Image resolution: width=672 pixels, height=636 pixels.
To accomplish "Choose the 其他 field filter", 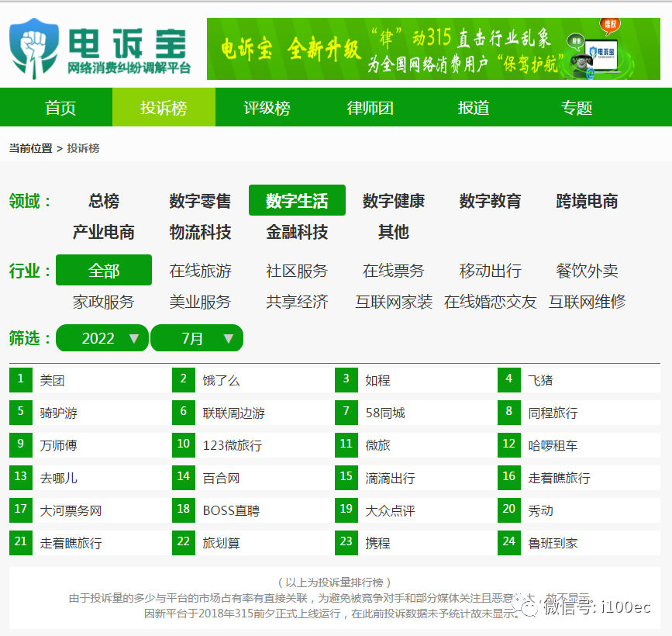I will point(394,232).
